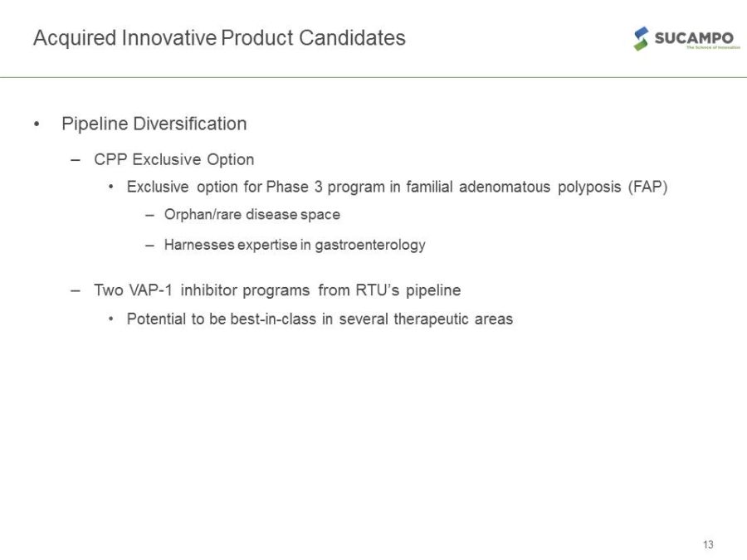Image resolution: width=747 pixels, height=560 pixels.
Task: Click the SUCAMPO wordmark text
Action: [x=692, y=37]
